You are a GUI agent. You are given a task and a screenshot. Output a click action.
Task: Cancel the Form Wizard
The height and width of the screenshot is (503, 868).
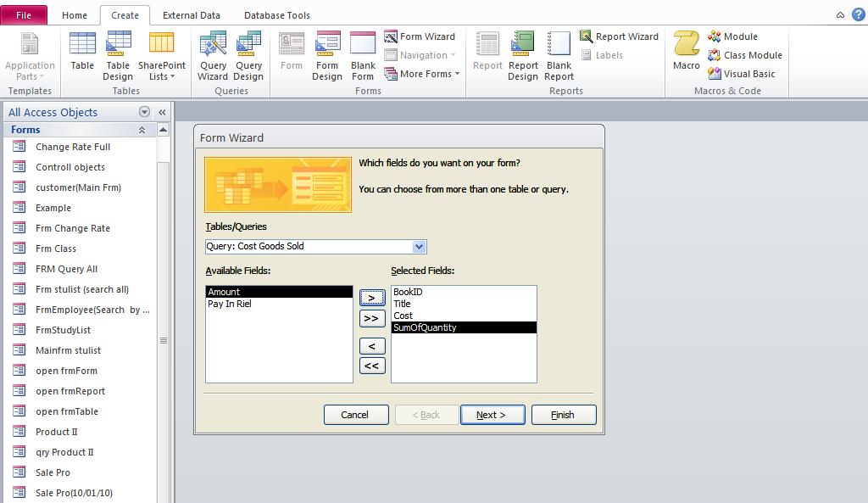coord(356,415)
